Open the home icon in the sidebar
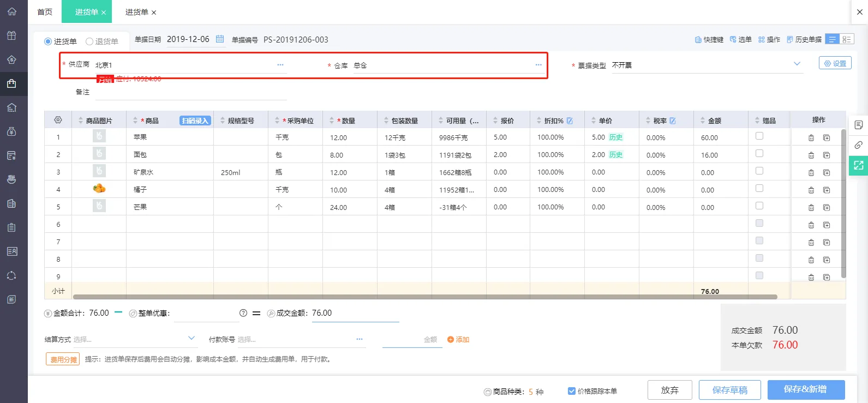 point(11,11)
